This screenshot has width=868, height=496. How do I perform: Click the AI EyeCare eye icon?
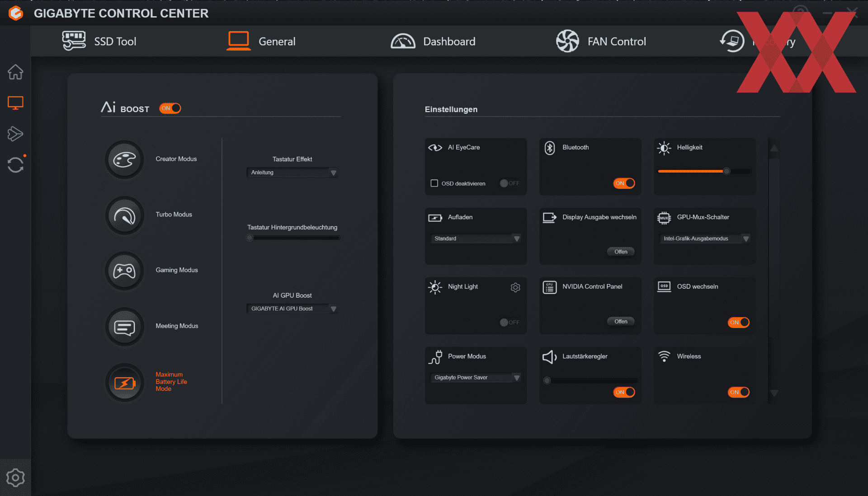(x=435, y=148)
